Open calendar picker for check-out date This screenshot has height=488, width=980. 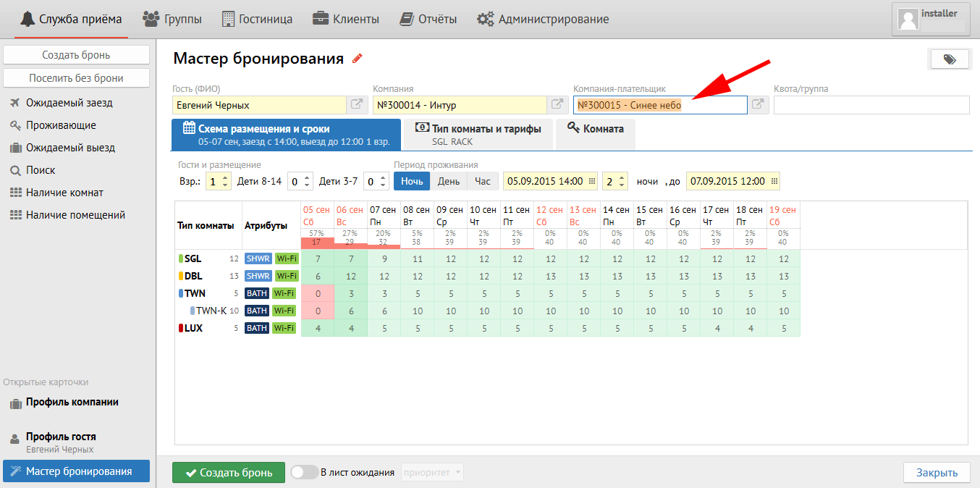(x=774, y=182)
